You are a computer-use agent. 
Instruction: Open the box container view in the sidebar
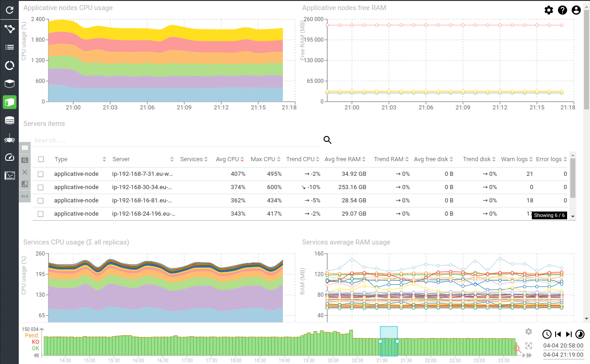click(9, 84)
